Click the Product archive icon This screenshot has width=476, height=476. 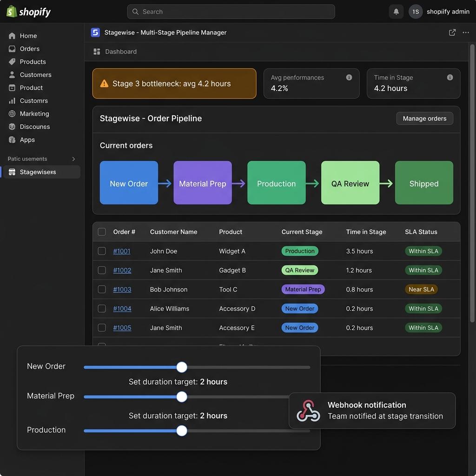(x=12, y=88)
